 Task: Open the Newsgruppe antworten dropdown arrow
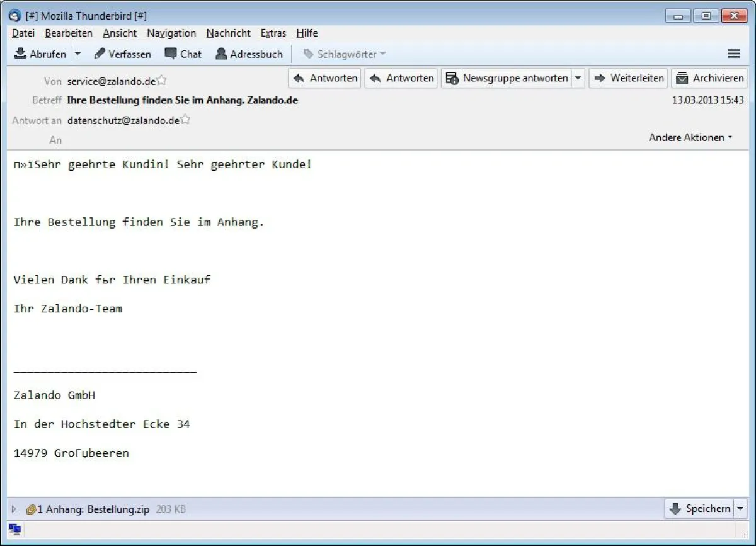pos(578,77)
